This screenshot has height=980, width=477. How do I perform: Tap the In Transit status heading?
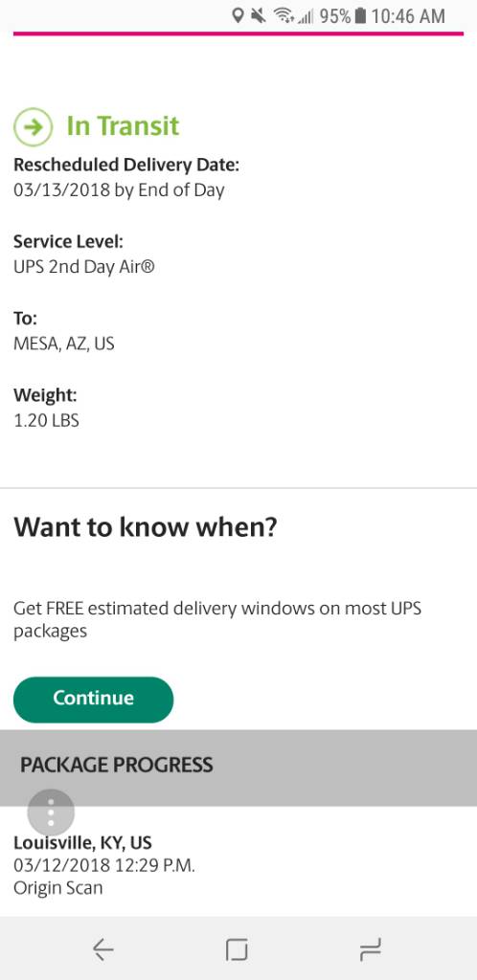point(123,125)
